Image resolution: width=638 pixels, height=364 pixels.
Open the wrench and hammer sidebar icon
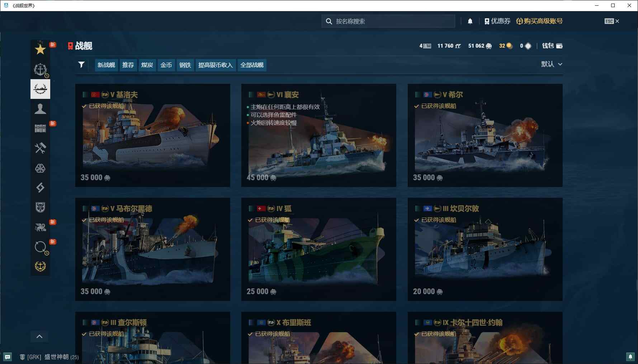coord(40,148)
